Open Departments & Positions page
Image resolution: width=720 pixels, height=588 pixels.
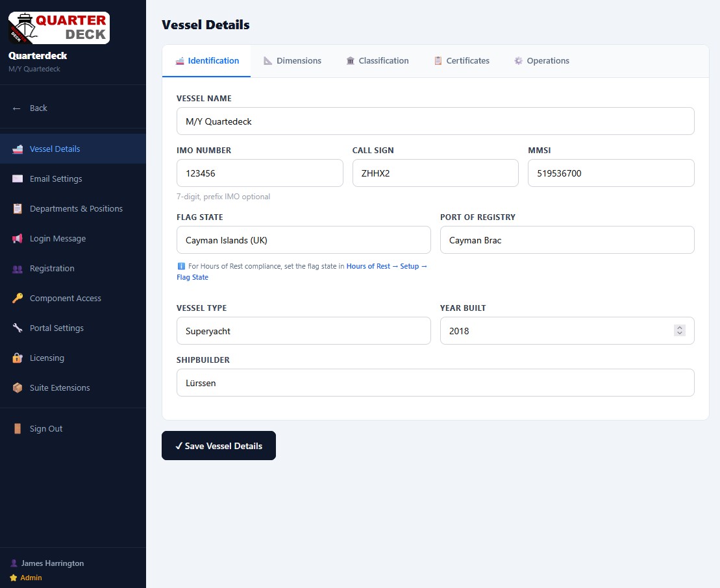click(x=73, y=209)
